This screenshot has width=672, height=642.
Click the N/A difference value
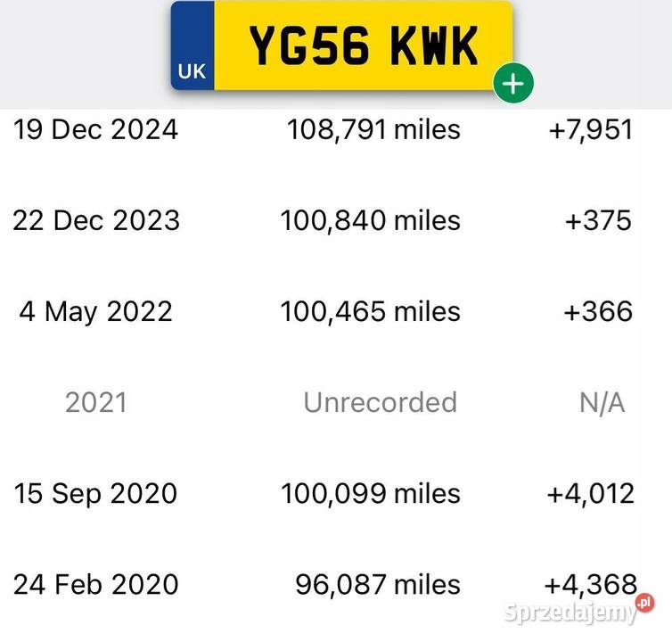coord(602,403)
